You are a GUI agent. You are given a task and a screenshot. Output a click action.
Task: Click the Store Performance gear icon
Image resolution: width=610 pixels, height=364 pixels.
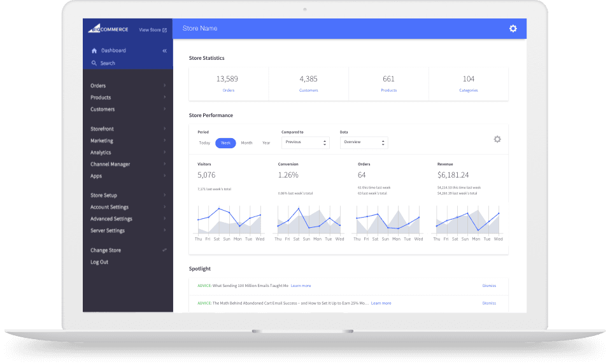497,139
